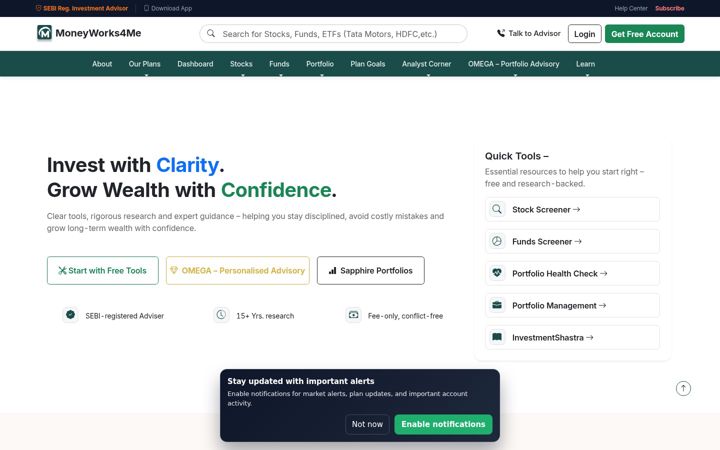
Task: Click the Subscribe link in top bar
Action: tap(669, 8)
